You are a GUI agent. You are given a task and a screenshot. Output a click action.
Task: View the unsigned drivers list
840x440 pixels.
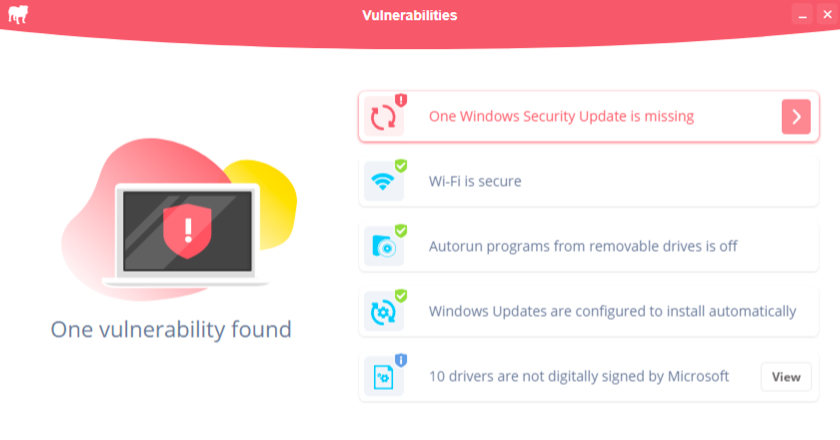(786, 377)
